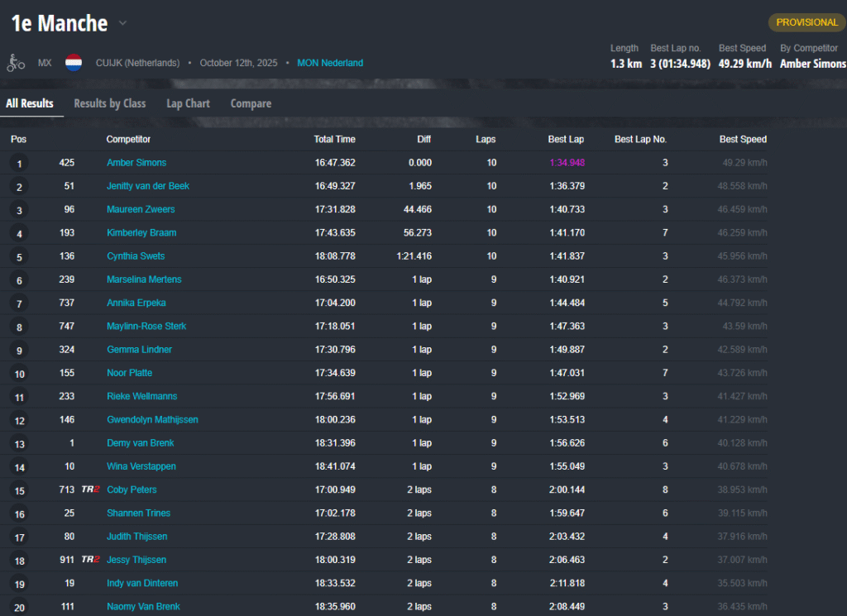Sort by the Total Time column header
847x616 pixels.
(x=334, y=139)
